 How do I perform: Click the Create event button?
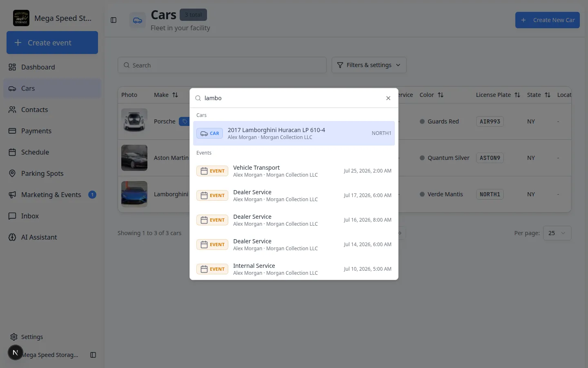coord(52,43)
